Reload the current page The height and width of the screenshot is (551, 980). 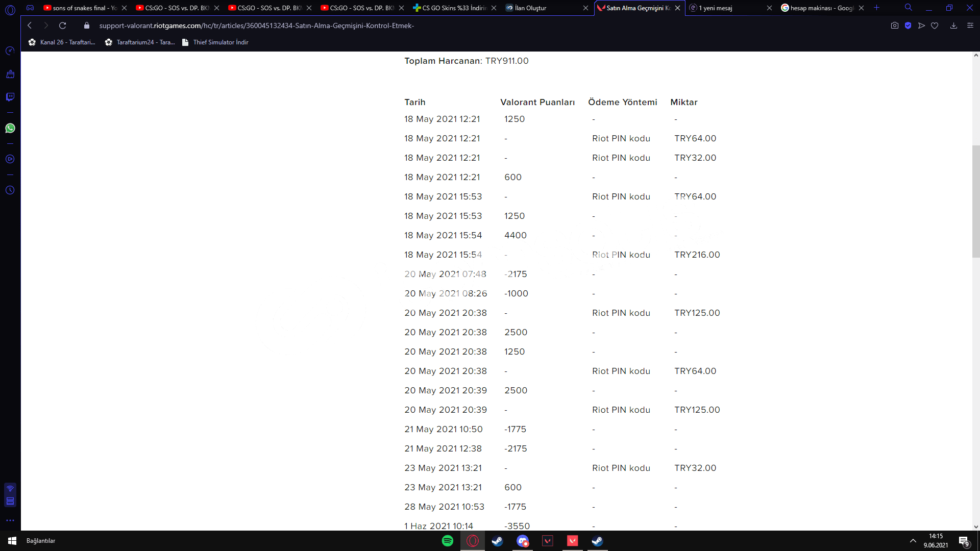click(x=63, y=26)
